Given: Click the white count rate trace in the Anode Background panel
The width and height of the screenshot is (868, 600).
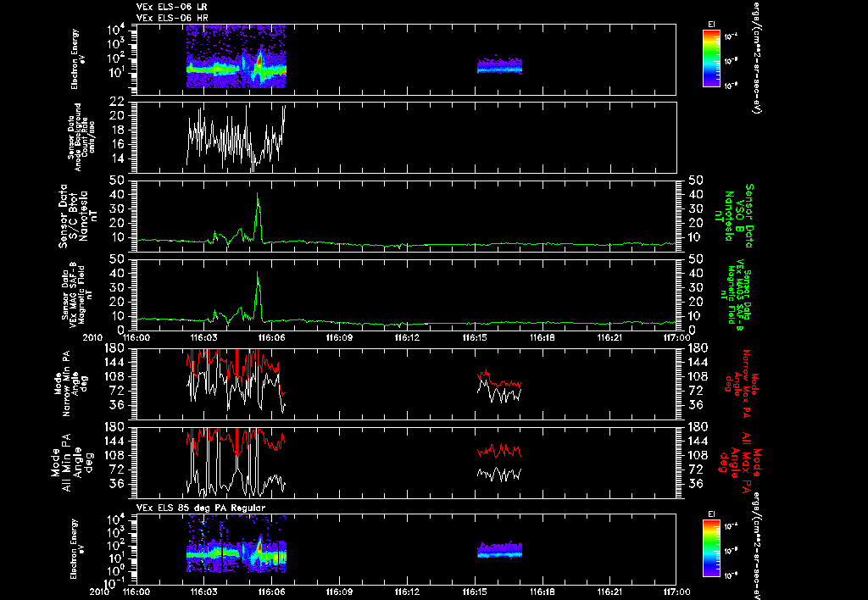Looking at the screenshot, I should click(236, 138).
